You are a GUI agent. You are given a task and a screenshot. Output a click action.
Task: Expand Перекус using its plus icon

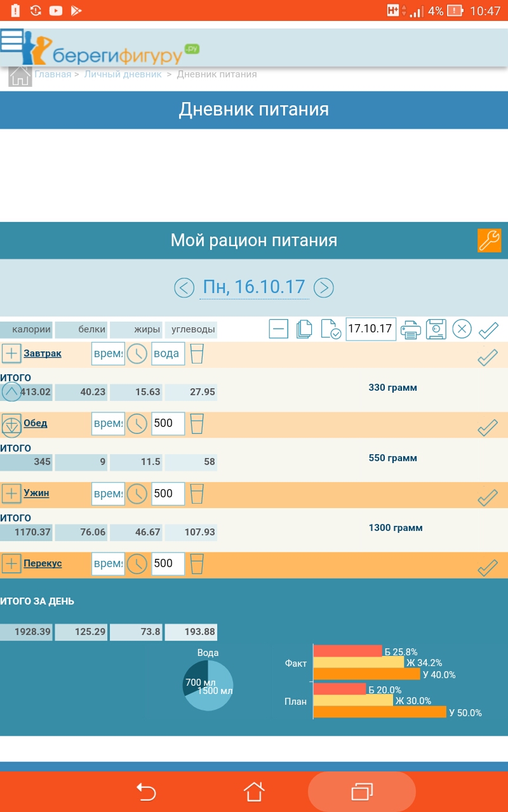point(11,563)
